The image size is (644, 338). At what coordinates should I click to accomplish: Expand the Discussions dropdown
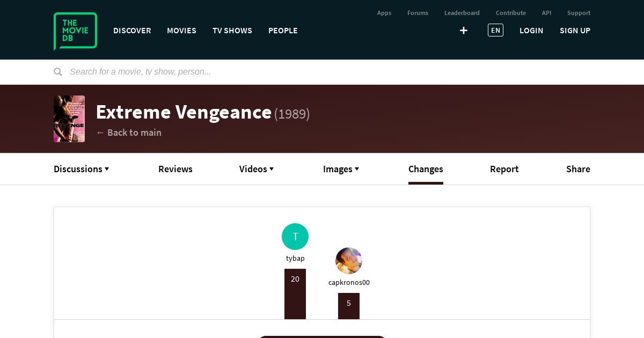click(82, 169)
